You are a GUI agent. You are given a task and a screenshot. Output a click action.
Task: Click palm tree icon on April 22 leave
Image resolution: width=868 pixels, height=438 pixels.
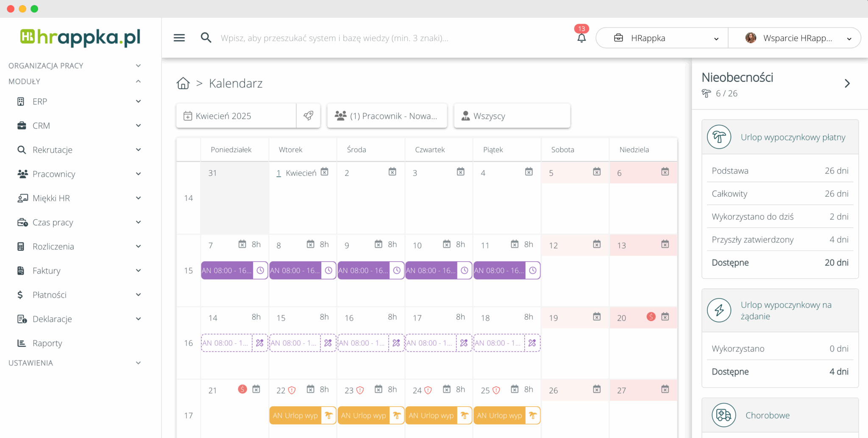(x=328, y=416)
